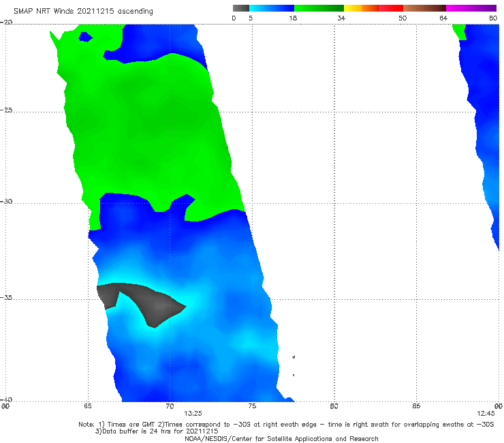Image resolution: width=504 pixels, height=443 pixels.
Task: Click the longitude axis label "75"
Action: (252, 406)
